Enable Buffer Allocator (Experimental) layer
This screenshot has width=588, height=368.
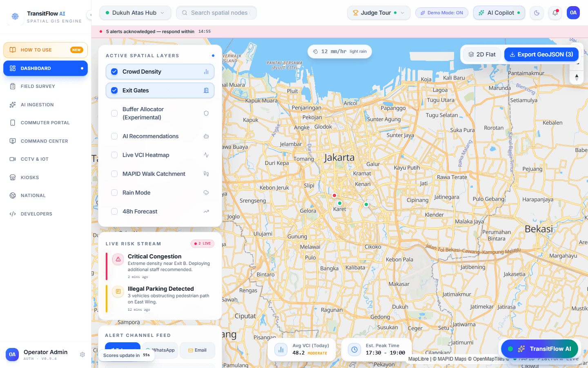pos(114,113)
